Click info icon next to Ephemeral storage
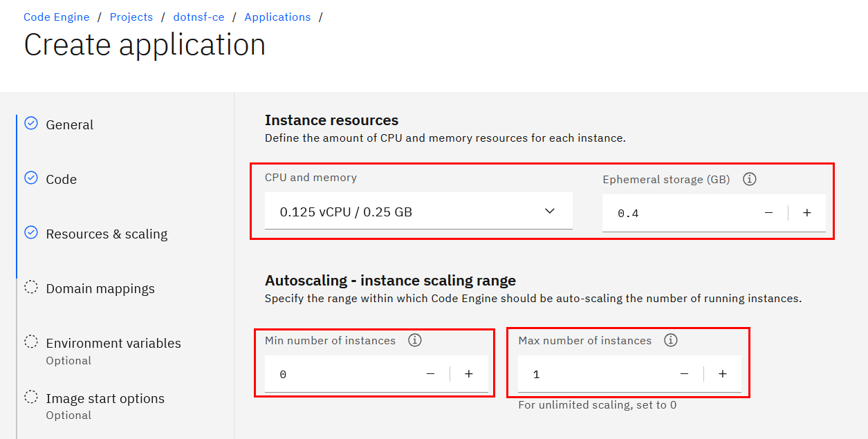868x439 pixels. (x=749, y=179)
